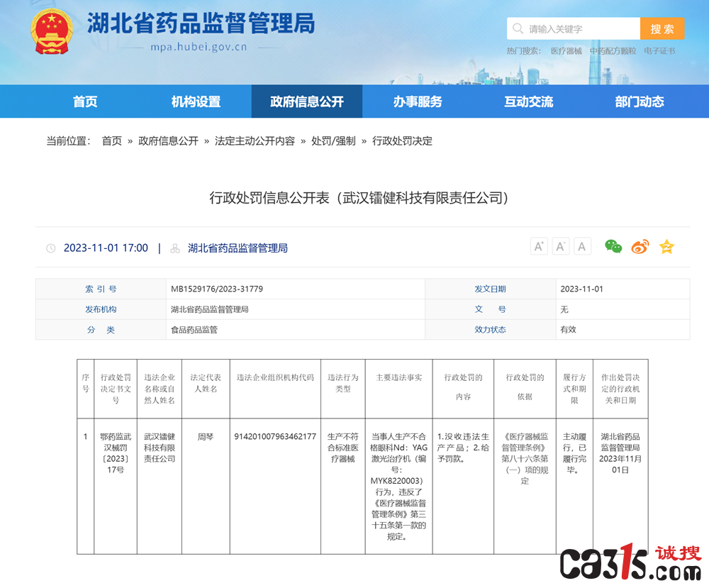Click legal representative 周琴
Screen dimensions: 709x588
206,437
